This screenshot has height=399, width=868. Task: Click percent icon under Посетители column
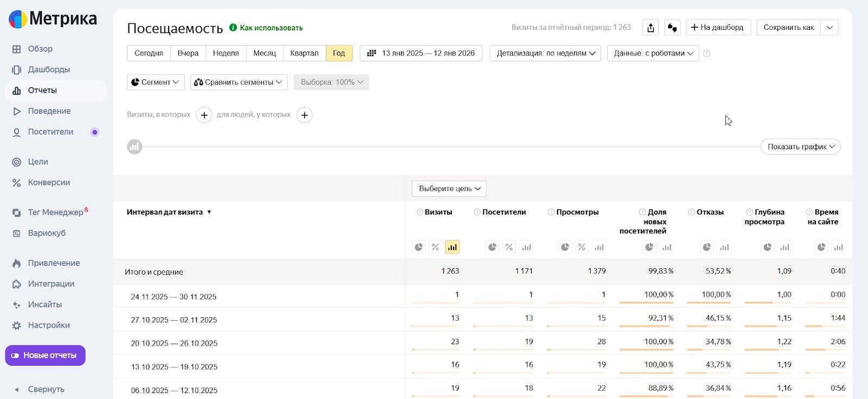pyautogui.click(x=509, y=247)
